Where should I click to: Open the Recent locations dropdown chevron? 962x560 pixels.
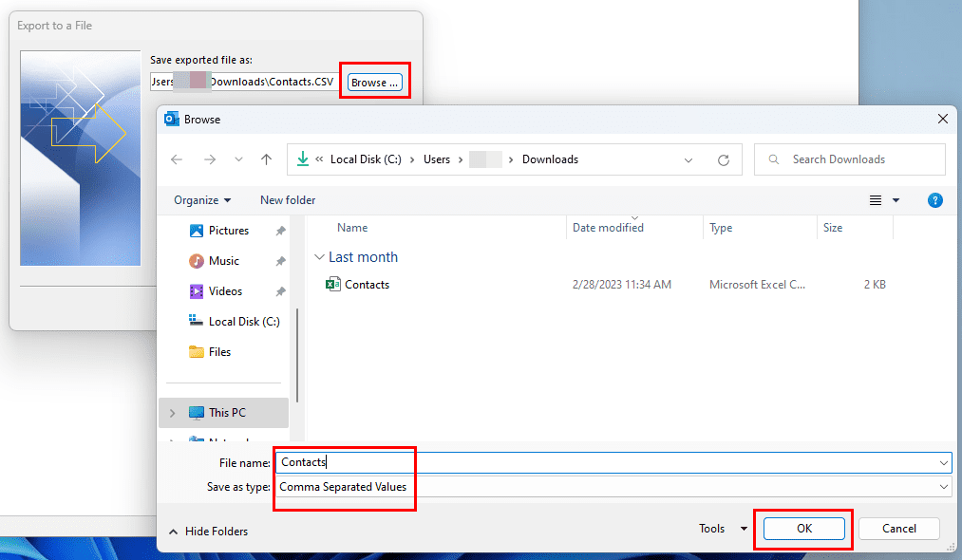click(238, 159)
